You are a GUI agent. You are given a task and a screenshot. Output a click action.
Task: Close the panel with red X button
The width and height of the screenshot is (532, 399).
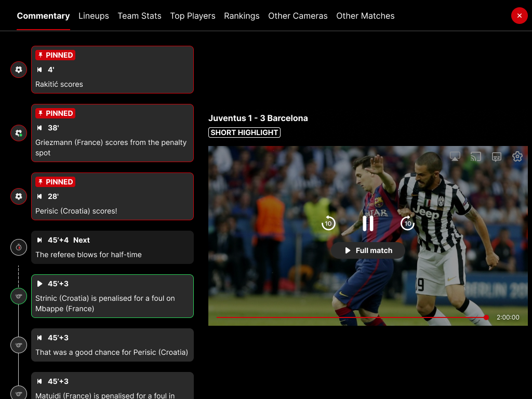tap(520, 16)
